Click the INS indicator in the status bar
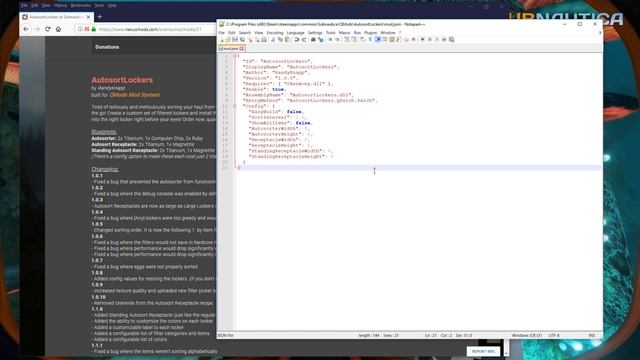This screenshot has height=360, width=640. tap(591, 335)
